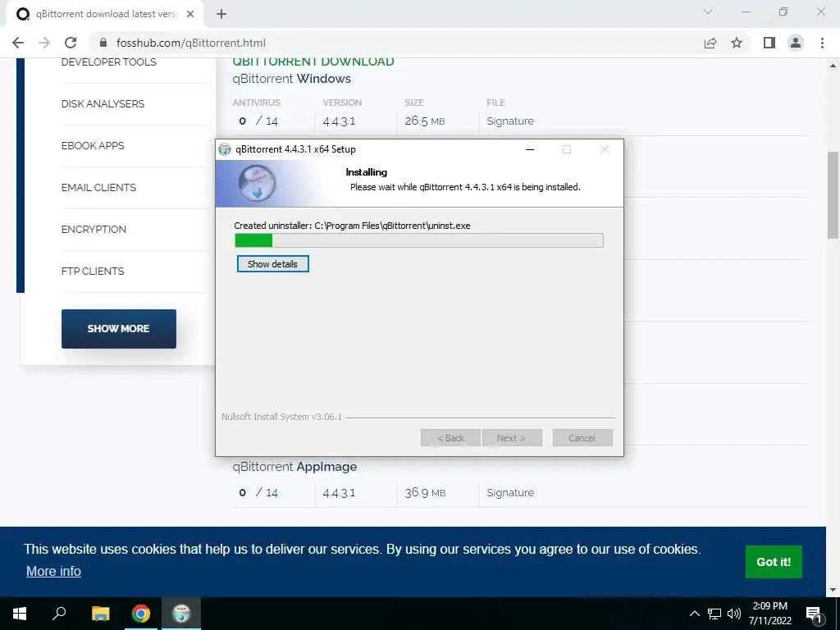840x630 pixels.
Task: Open the network tray icon
Action: (714, 614)
